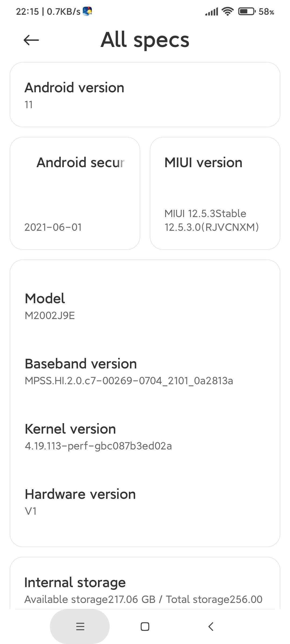Tap the Wi-Fi status icon
The width and height of the screenshot is (290, 644).
tap(228, 12)
